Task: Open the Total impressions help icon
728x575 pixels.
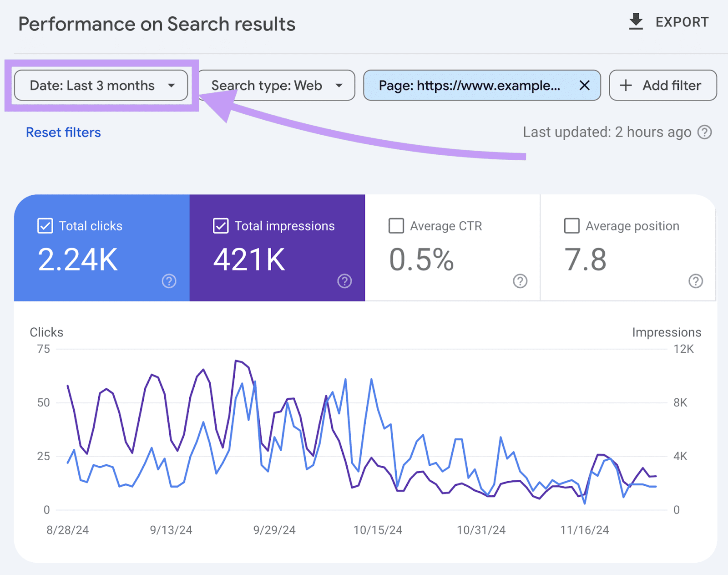Action: tap(344, 281)
